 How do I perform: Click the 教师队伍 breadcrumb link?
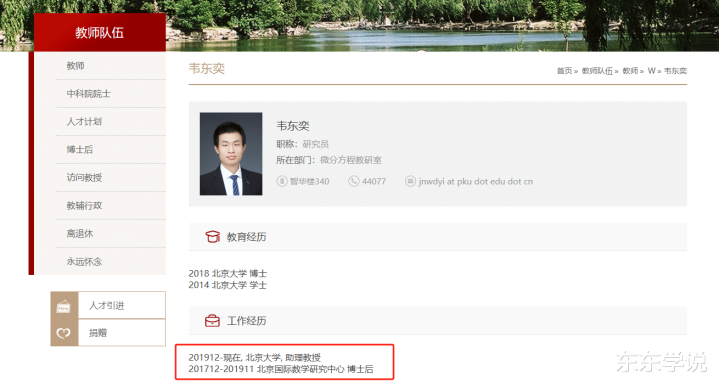tap(597, 71)
